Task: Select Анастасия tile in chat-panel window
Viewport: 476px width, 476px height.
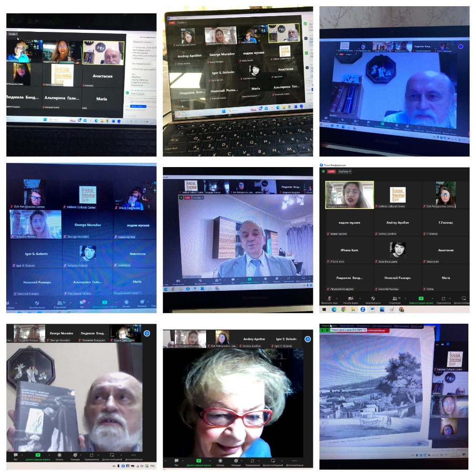Action: click(103, 76)
